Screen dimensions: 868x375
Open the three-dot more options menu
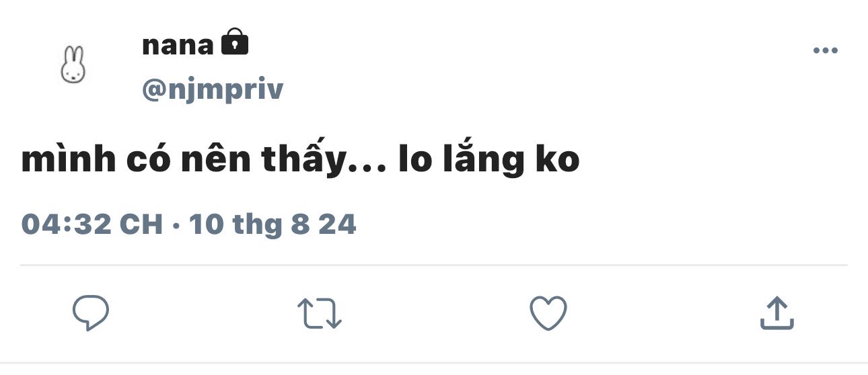coord(825,50)
